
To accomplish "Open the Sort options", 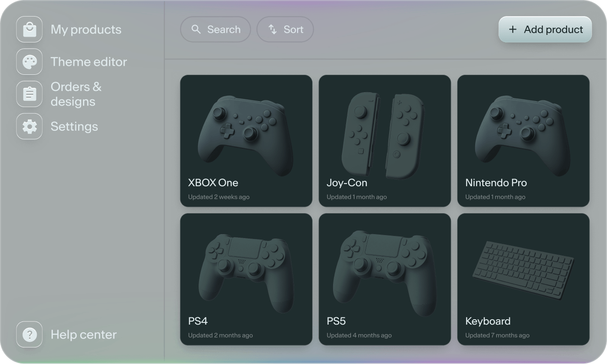I will pyautogui.click(x=285, y=29).
